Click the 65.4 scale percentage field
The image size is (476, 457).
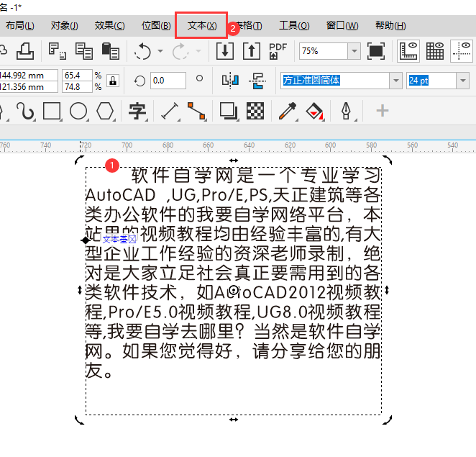coord(77,75)
